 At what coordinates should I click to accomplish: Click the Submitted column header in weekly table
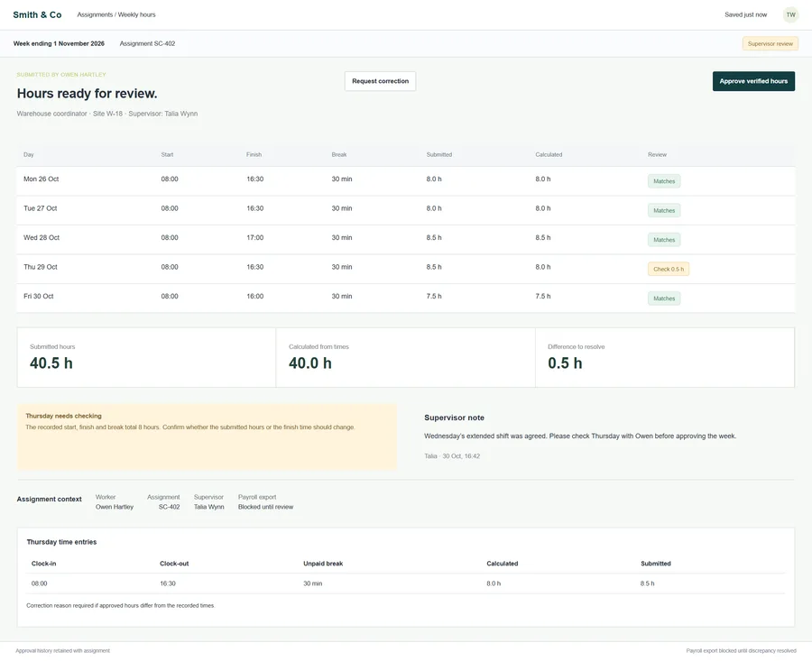click(x=439, y=155)
